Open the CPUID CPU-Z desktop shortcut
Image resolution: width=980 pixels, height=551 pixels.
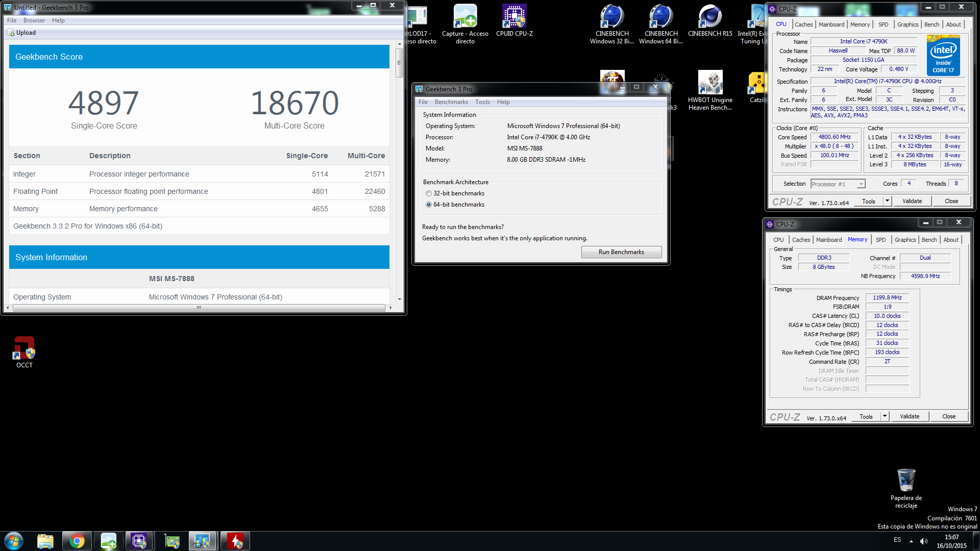click(x=514, y=21)
